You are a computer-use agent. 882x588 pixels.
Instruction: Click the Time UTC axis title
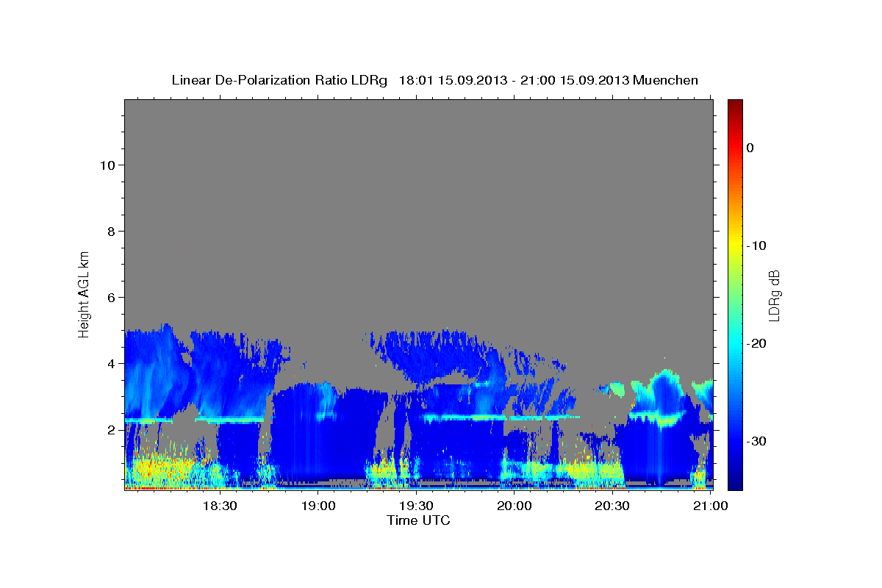[418, 520]
